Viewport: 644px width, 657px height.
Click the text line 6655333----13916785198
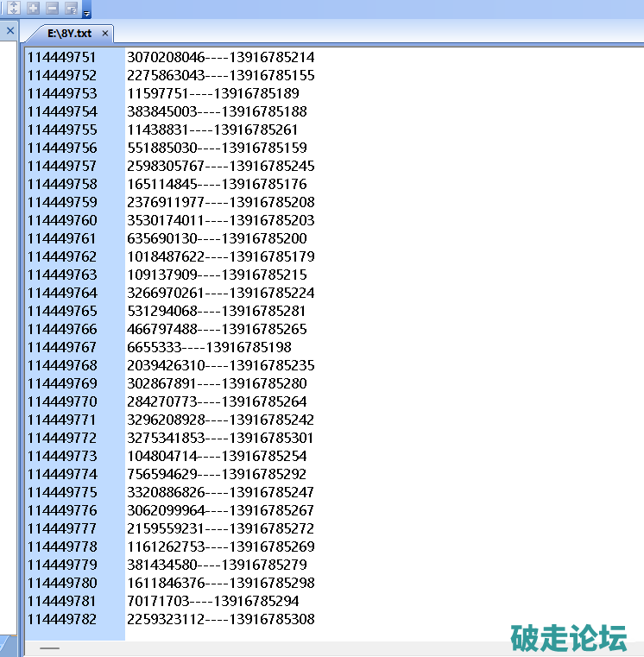209,347
